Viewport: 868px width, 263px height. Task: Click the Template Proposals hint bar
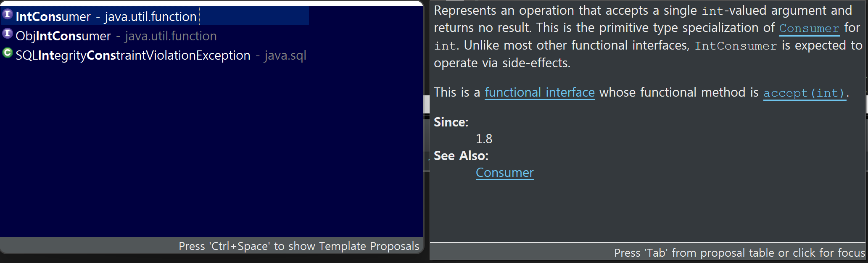click(211, 246)
